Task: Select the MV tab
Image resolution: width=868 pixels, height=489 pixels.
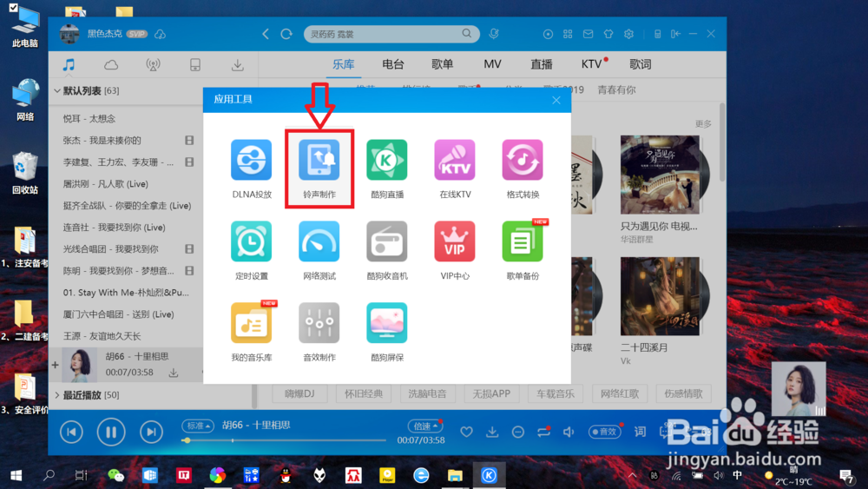Action: (492, 64)
